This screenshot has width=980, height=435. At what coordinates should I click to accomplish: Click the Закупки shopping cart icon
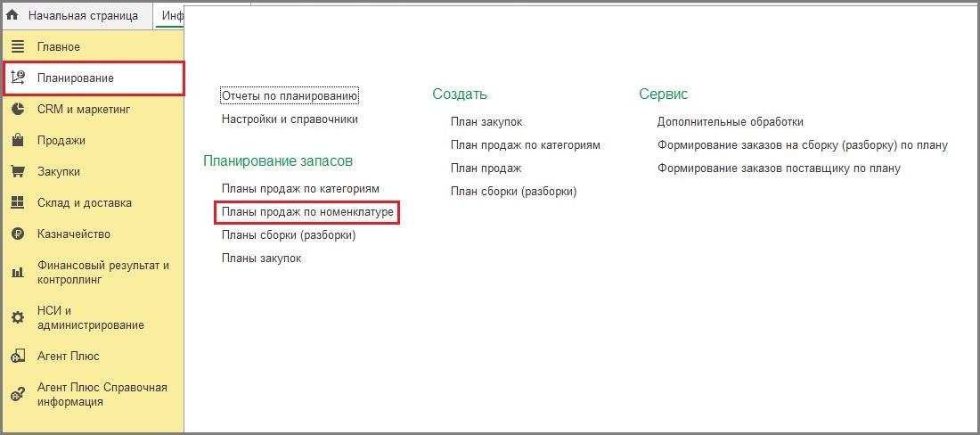18,172
